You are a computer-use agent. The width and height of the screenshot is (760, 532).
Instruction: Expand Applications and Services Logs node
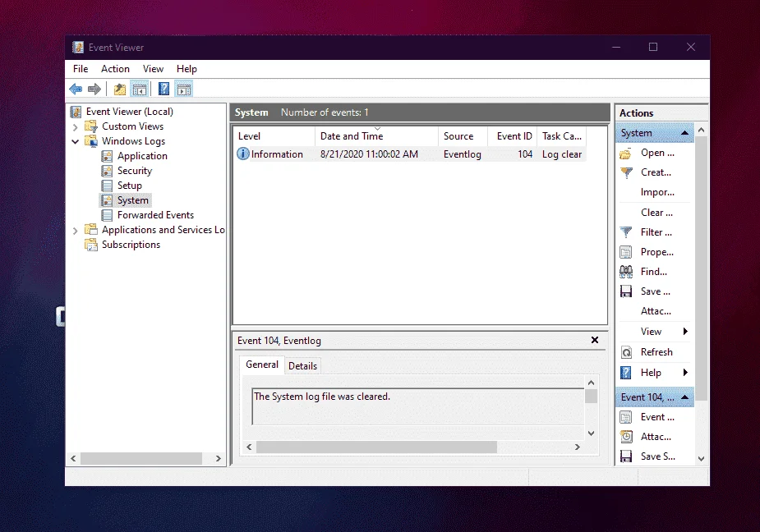click(x=75, y=231)
